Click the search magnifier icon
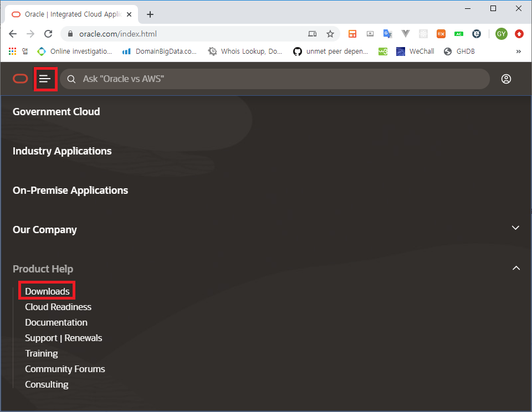This screenshot has width=532, height=412. point(71,79)
